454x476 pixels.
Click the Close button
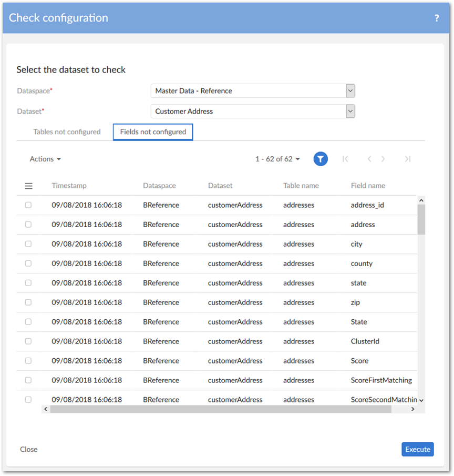click(x=29, y=449)
